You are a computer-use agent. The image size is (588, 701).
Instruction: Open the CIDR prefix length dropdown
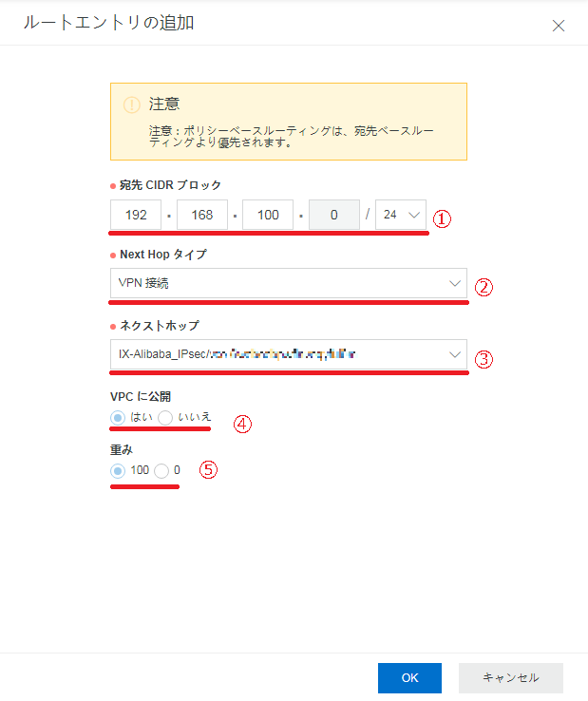pos(400,215)
